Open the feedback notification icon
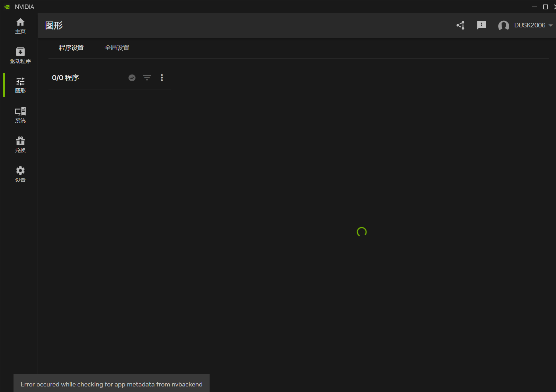 482,25
